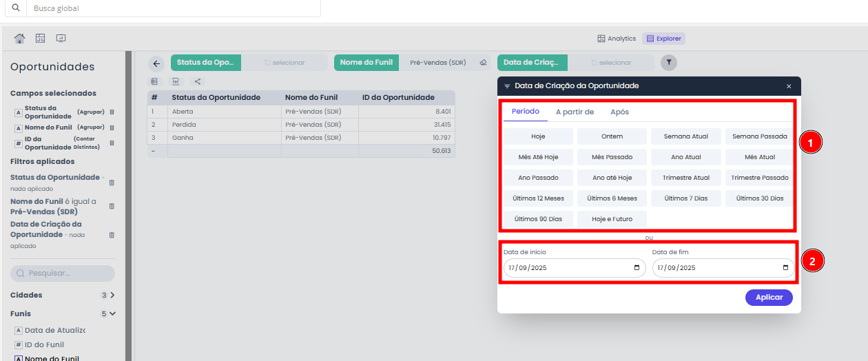Click the back arrow button
Viewport: 868px width, 361px height.
pos(156,63)
